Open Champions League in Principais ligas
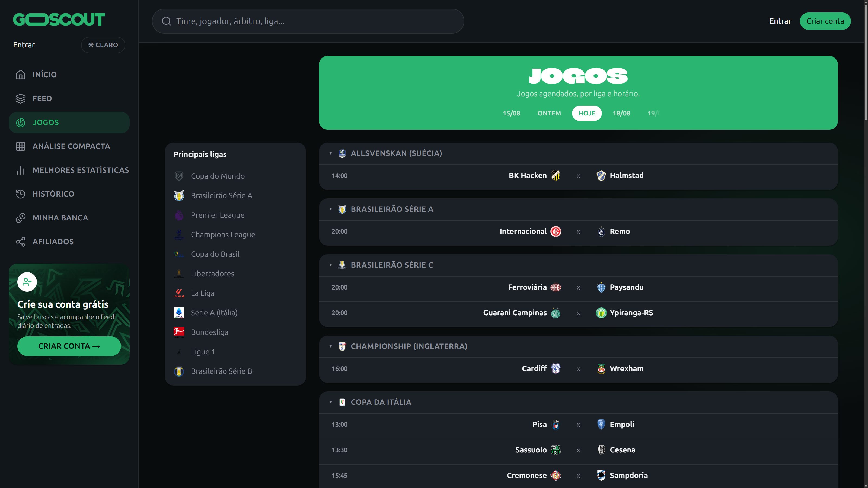Image resolution: width=868 pixels, height=488 pixels. tap(235, 235)
